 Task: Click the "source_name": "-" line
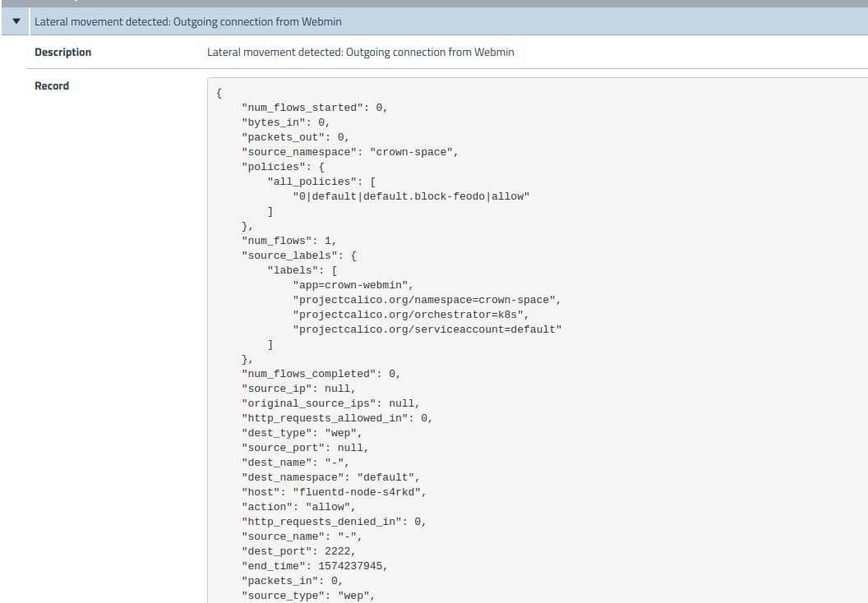coord(302,536)
